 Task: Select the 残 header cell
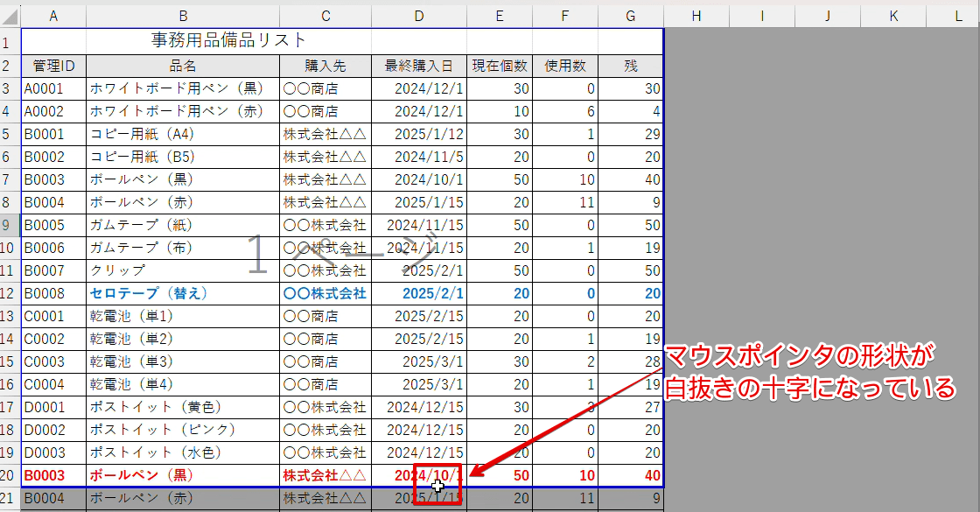point(629,64)
